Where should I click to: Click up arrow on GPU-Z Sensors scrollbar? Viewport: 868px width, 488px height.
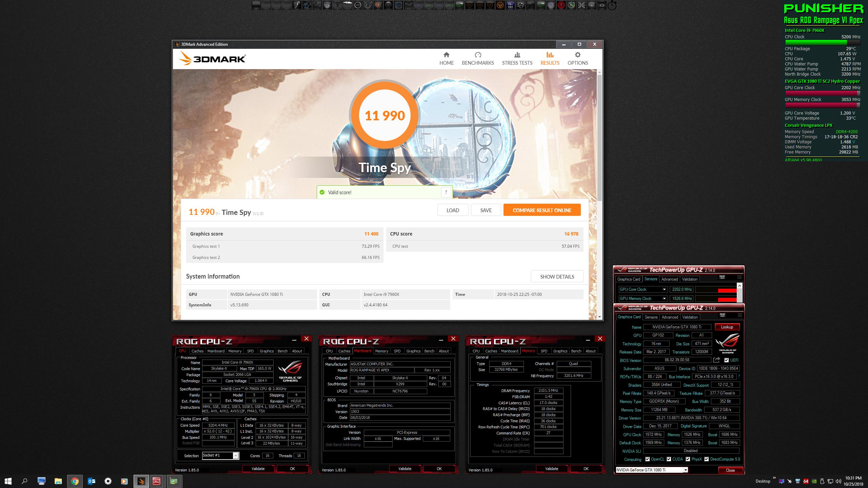[739, 286]
